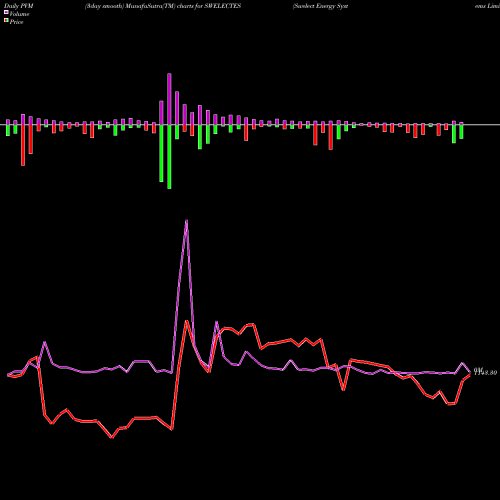Click the tallest magenta volume bar

click(169, 99)
